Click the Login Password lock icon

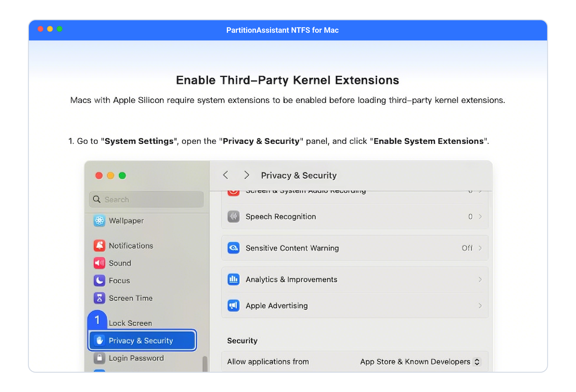click(x=99, y=358)
